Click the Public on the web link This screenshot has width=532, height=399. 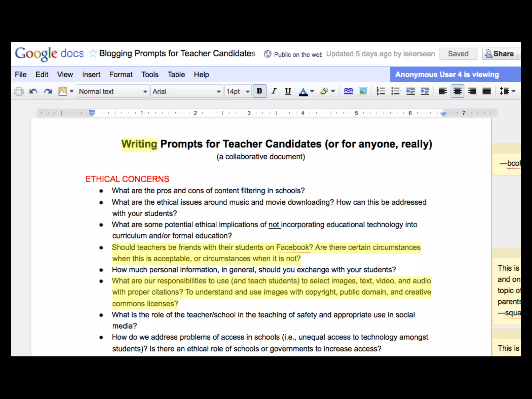coord(297,55)
